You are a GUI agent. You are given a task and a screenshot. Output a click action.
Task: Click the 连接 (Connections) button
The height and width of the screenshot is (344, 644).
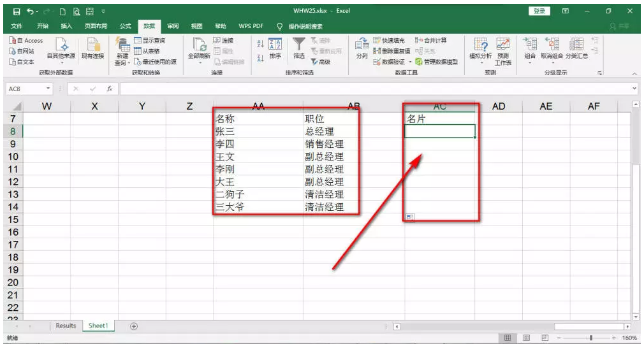point(224,41)
